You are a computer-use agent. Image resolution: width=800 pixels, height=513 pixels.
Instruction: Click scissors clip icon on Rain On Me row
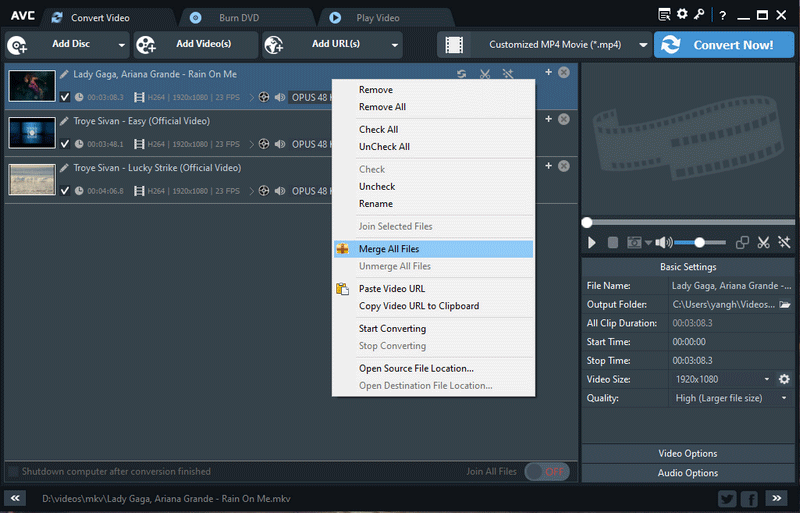485,74
